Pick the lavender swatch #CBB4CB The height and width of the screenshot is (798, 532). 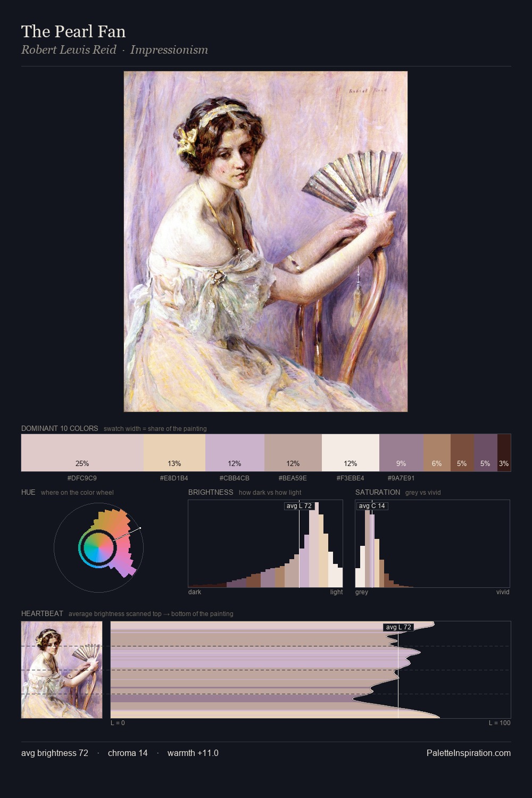235,453
